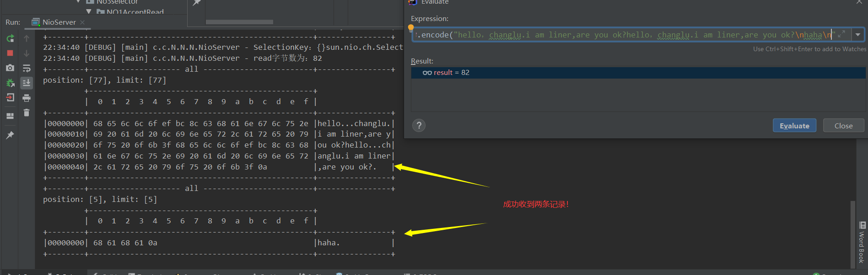The width and height of the screenshot is (868, 275).
Task: Click the 'read字节数为: 82' log line
Action: [x=183, y=58]
